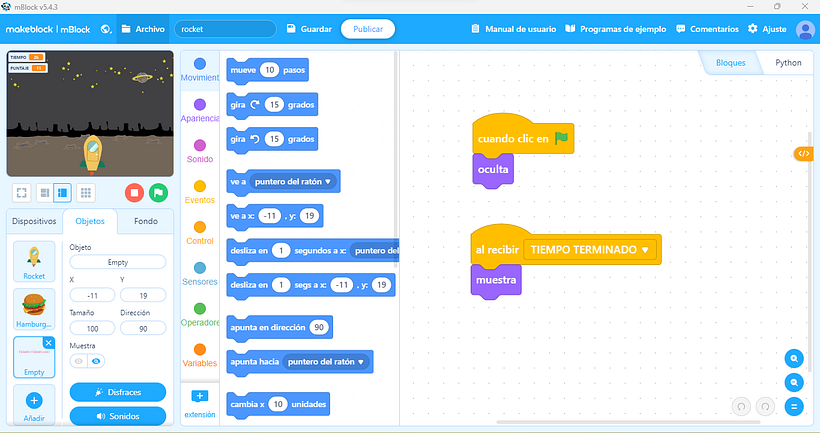The height and width of the screenshot is (433, 820).
Task: Open Disfraces costume editor
Action: coord(118,392)
